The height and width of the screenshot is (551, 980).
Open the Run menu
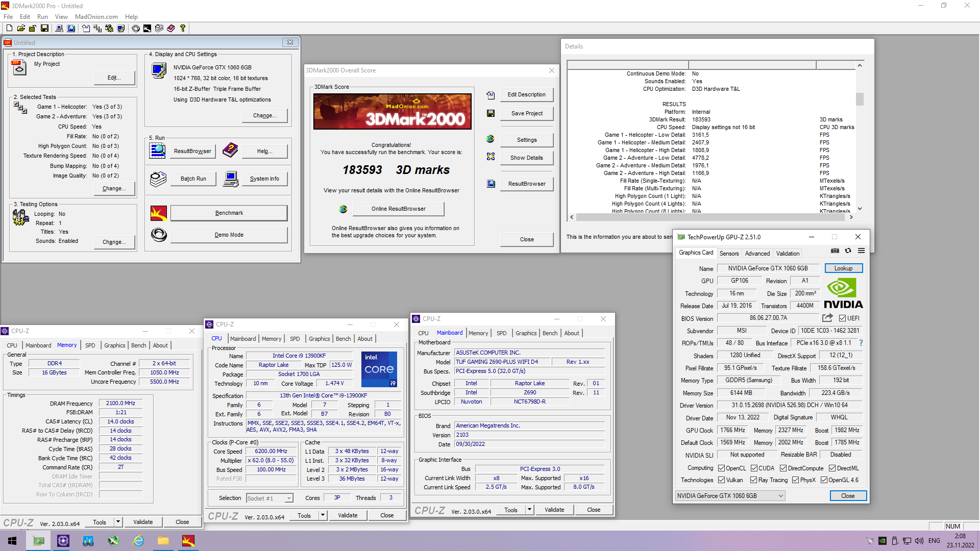42,17
